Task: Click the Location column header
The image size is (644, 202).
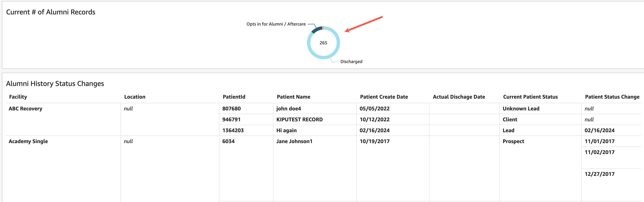Action: (135, 97)
